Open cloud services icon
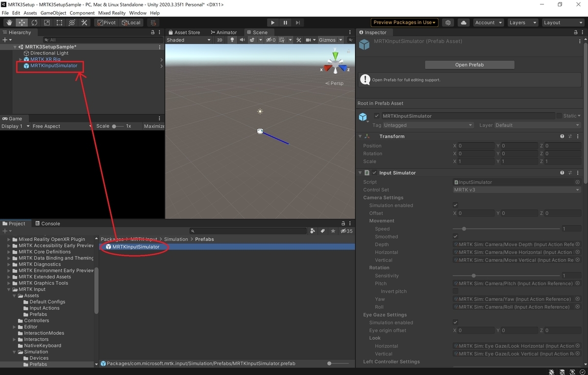 coord(463,23)
